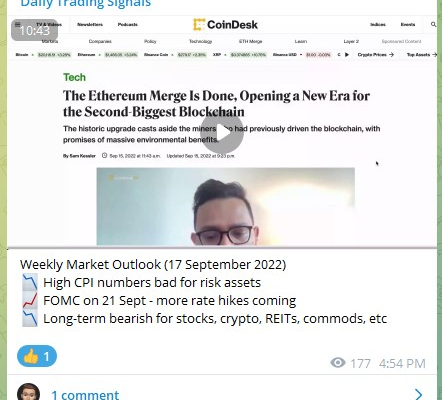The height and width of the screenshot is (400, 442).
Task: Toggle the thumbs up reaction
Action: [37, 356]
